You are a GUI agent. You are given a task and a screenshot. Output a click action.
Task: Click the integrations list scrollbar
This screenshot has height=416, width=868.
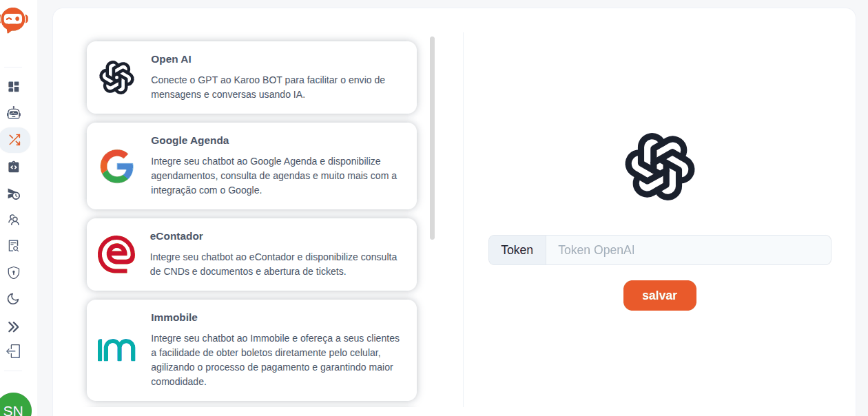click(433, 138)
